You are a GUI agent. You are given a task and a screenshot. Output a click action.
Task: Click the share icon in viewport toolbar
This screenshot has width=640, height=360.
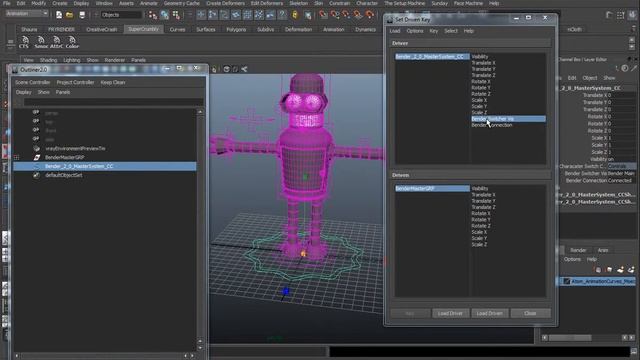click(244, 69)
